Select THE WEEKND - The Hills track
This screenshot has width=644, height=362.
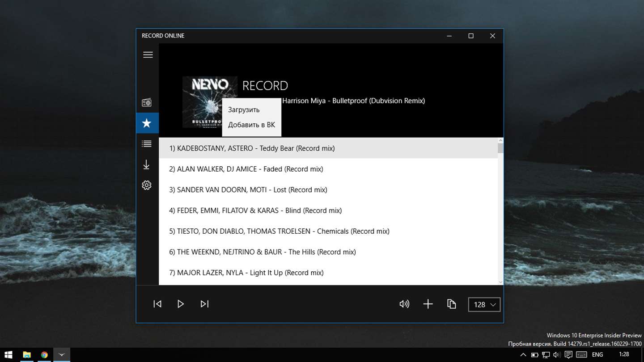pyautogui.click(x=328, y=252)
